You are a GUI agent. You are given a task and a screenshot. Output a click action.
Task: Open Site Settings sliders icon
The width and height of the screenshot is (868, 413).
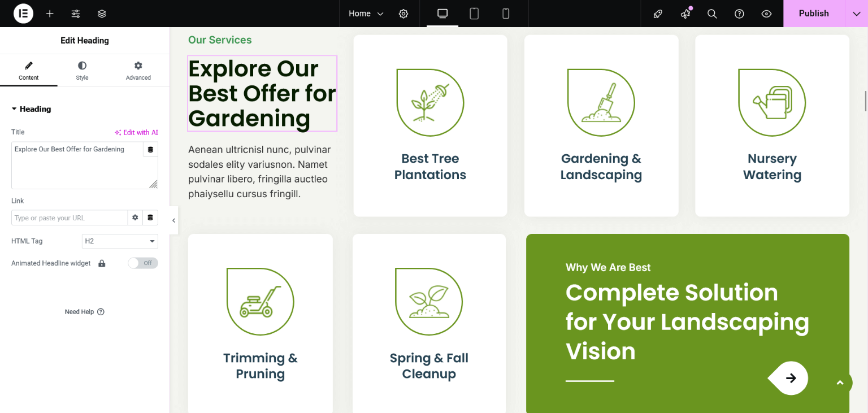[76, 14]
